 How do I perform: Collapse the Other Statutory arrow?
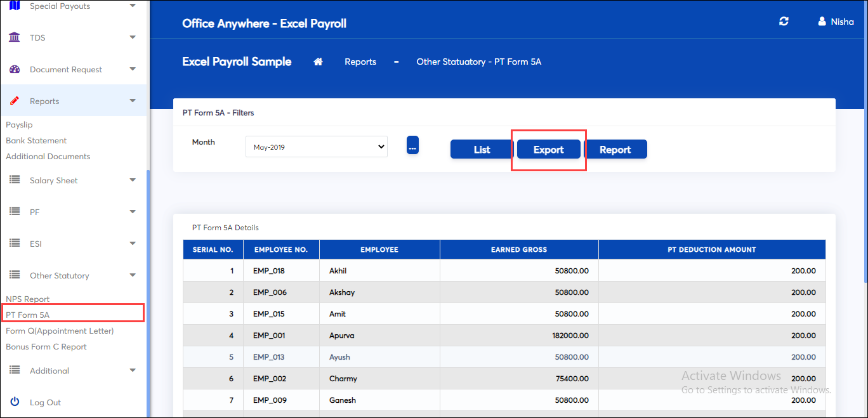click(x=133, y=275)
